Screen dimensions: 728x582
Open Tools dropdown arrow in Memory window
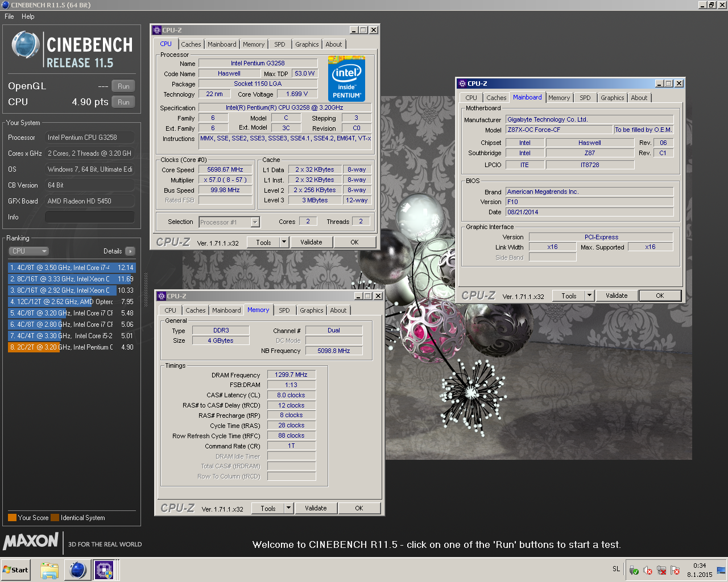click(289, 508)
